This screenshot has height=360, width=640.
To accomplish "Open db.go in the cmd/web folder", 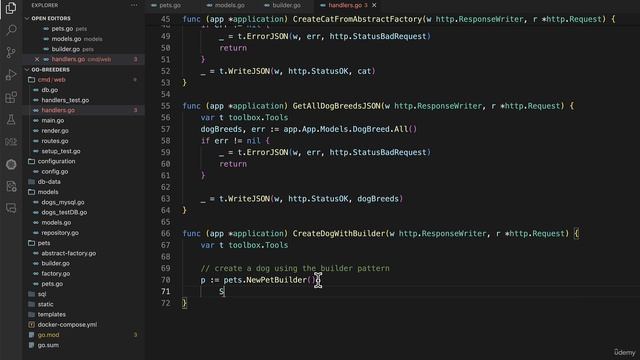I will coord(49,90).
